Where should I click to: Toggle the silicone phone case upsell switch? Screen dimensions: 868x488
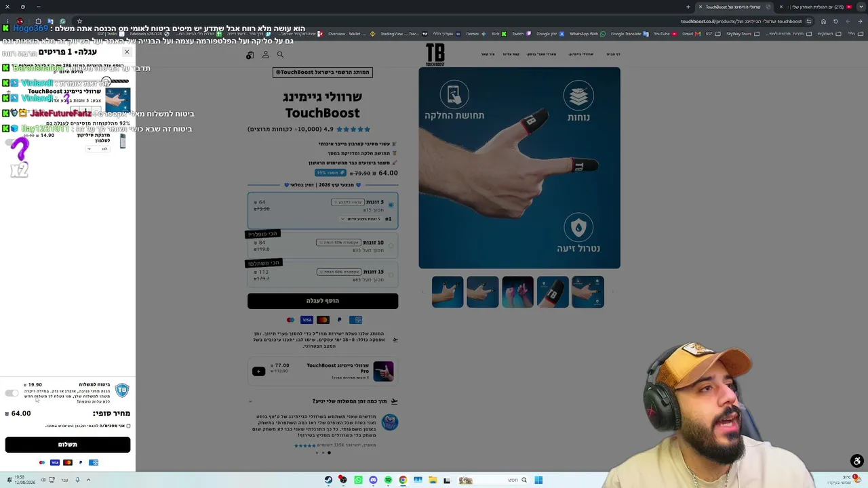point(12,142)
